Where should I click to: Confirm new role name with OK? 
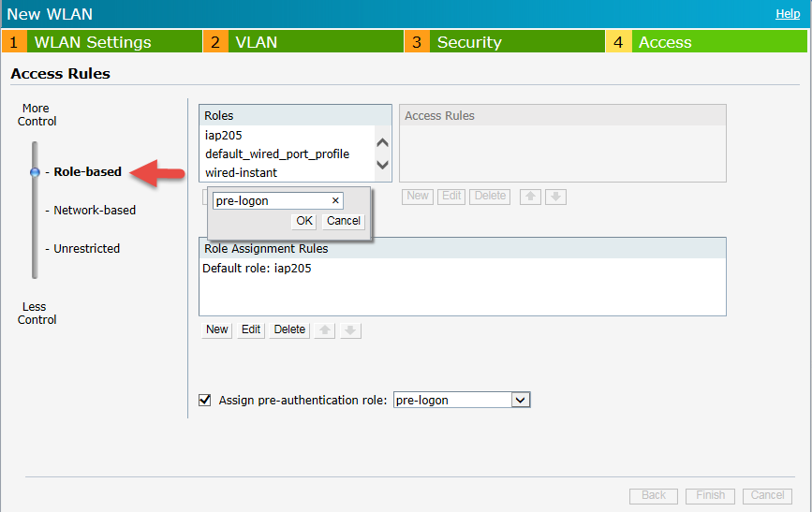[304, 221]
